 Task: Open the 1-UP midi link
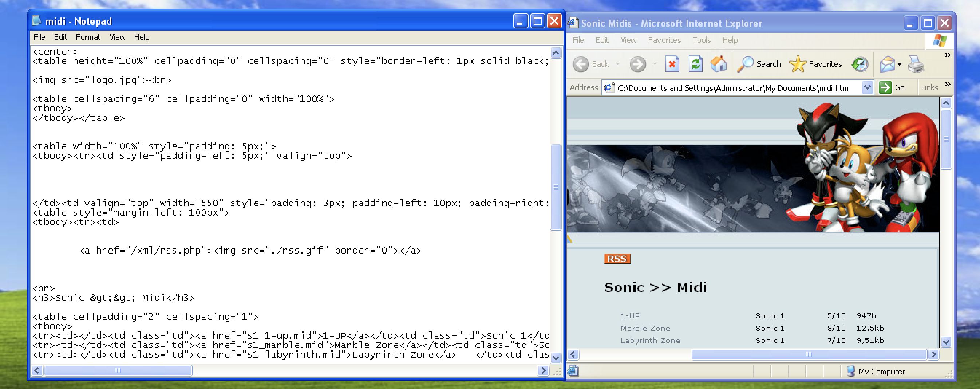[x=630, y=316]
